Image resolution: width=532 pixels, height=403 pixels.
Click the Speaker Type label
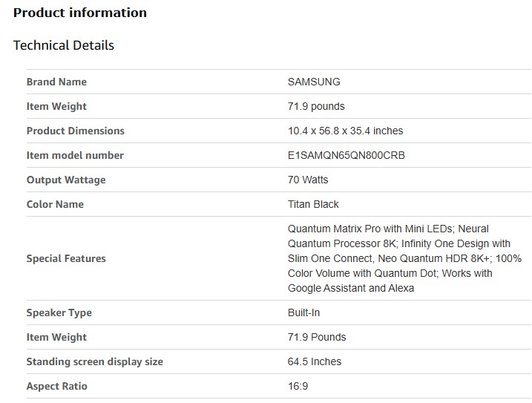click(x=59, y=312)
